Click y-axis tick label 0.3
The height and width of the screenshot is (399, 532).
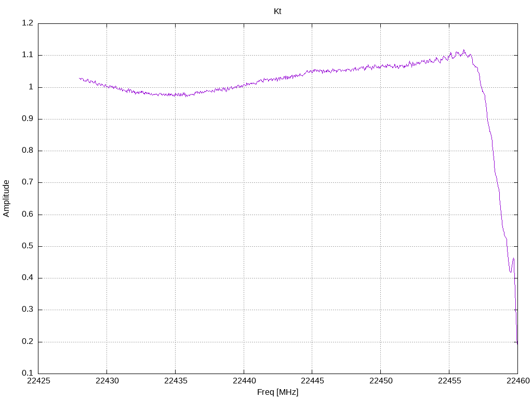tap(28, 310)
